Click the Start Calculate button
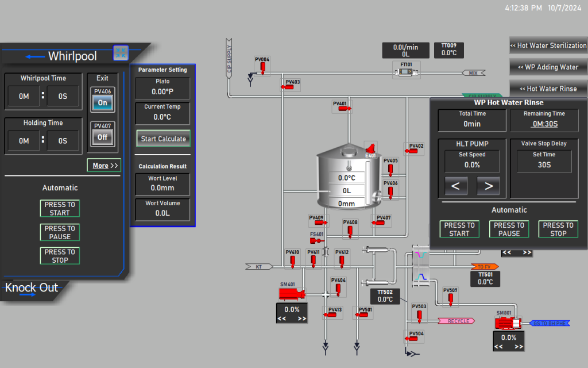 click(163, 139)
